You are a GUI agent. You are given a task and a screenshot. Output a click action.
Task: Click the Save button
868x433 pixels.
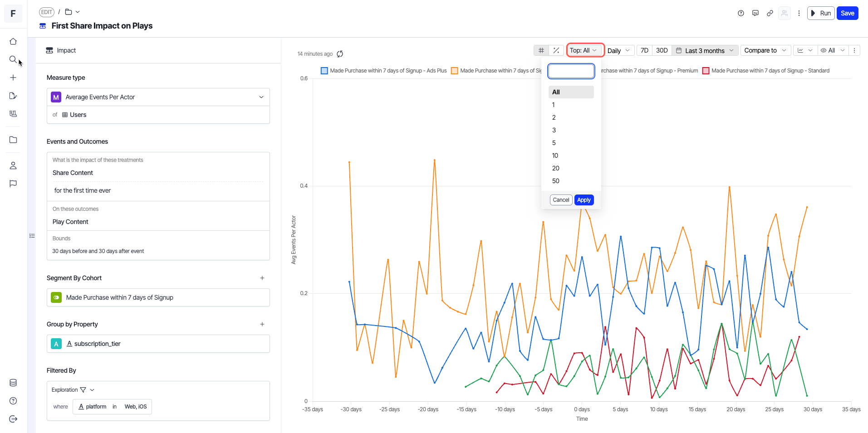[x=847, y=13]
